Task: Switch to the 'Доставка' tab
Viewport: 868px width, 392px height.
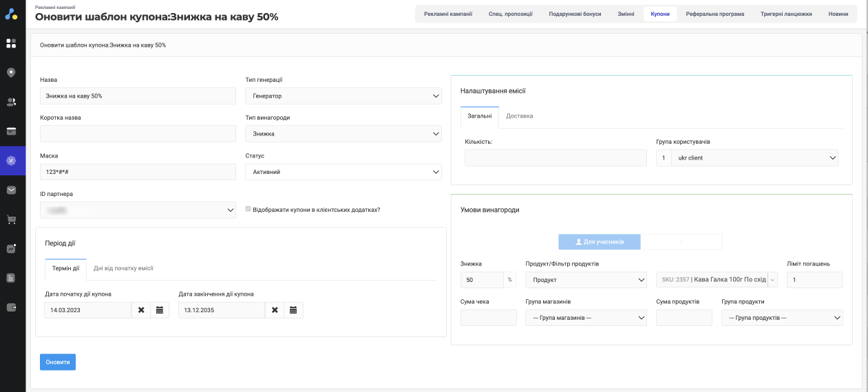Action: [519, 116]
